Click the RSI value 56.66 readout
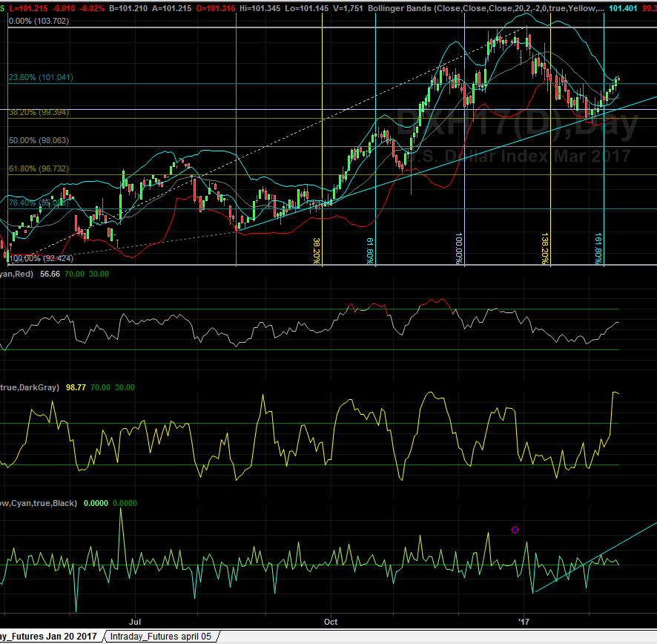The image size is (657, 644). 48,272
